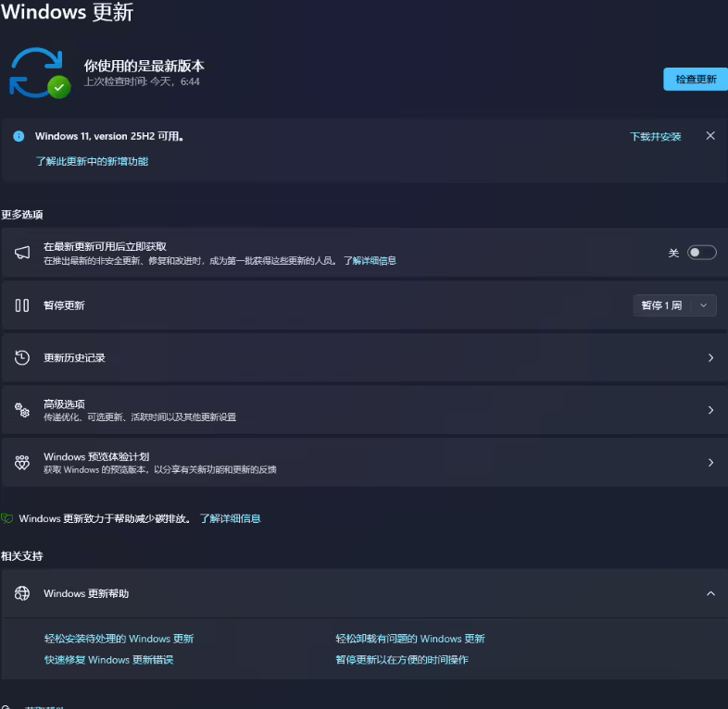Image resolution: width=728 pixels, height=709 pixels.
Task: Open 快速修复 Windows 更新错误 help link
Action: pos(108,660)
